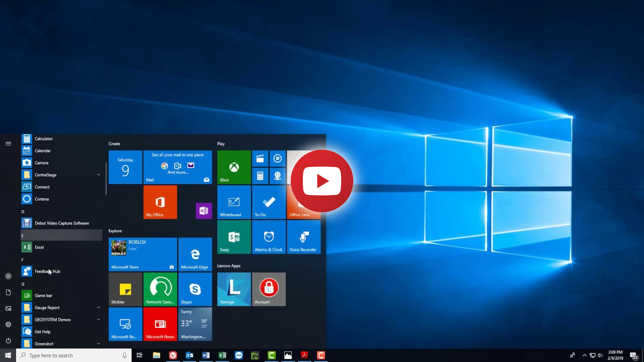644x362 pixels.
Task: Expand the GEOSYSTEM Demos folder
Action: click(x=99, y=320)
